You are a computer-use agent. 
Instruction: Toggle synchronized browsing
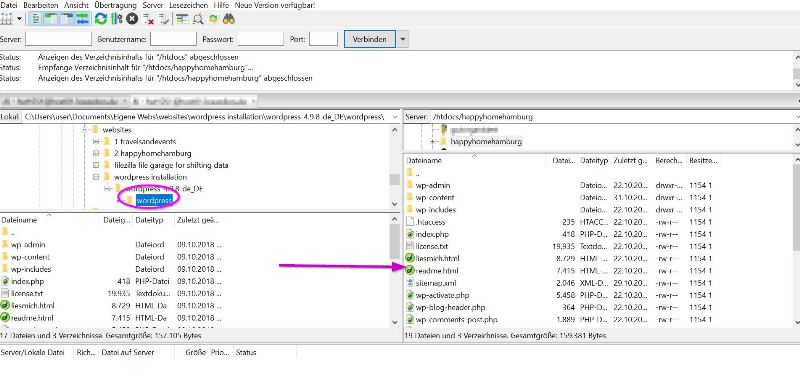pos(213,19)
